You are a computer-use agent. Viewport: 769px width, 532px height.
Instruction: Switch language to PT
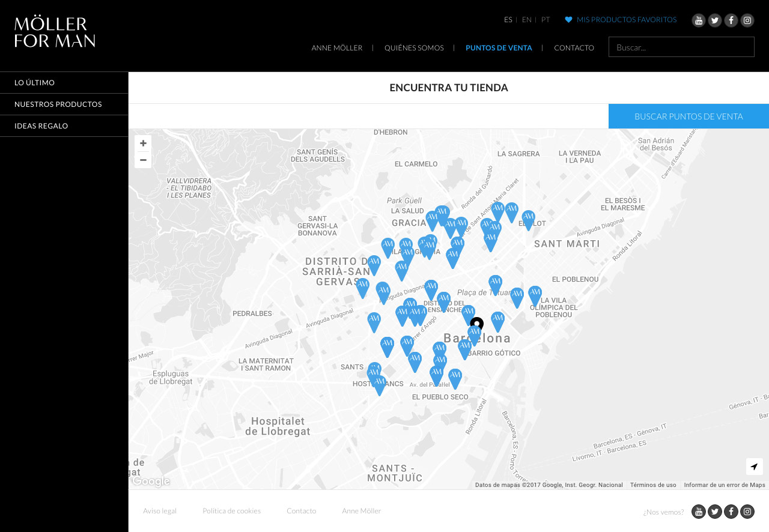click(545, 20)
